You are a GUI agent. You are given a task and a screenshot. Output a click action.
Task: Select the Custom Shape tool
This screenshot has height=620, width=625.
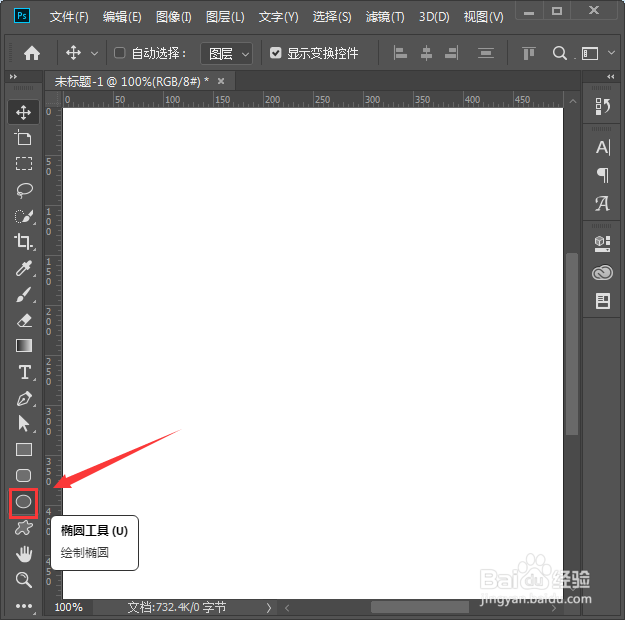coord(24,528)
